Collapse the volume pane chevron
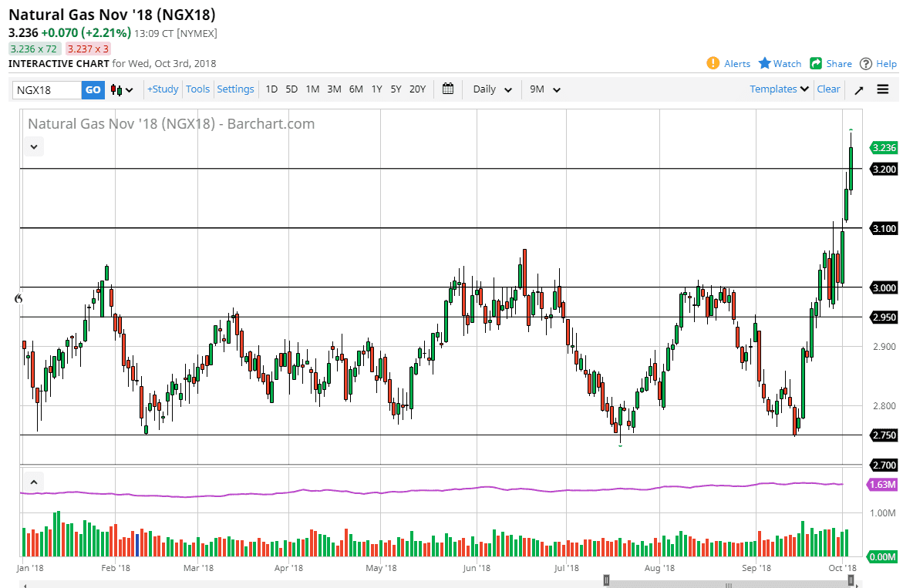Viewport: 903px width, 588px height. 34,482
